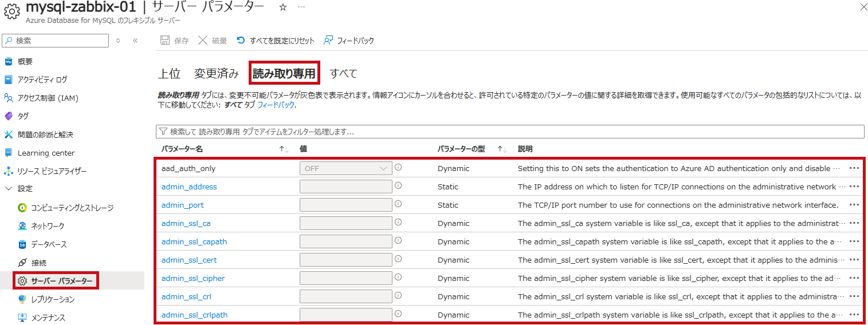Click info icon for admin_ssl_cert

tap(398, 259)
